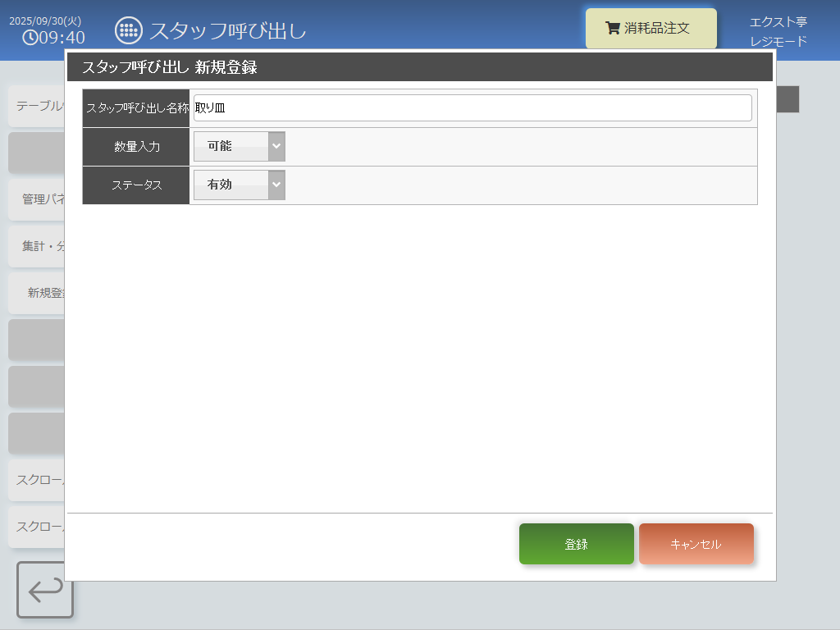Click the 2025/09/30 date display
This screenshot has width=840, height=630.
coord(45,21)
